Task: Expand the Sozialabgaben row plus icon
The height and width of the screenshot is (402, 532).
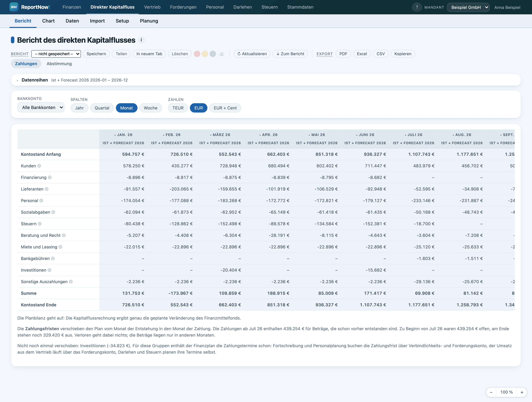Action: click(x=53, y=212)
